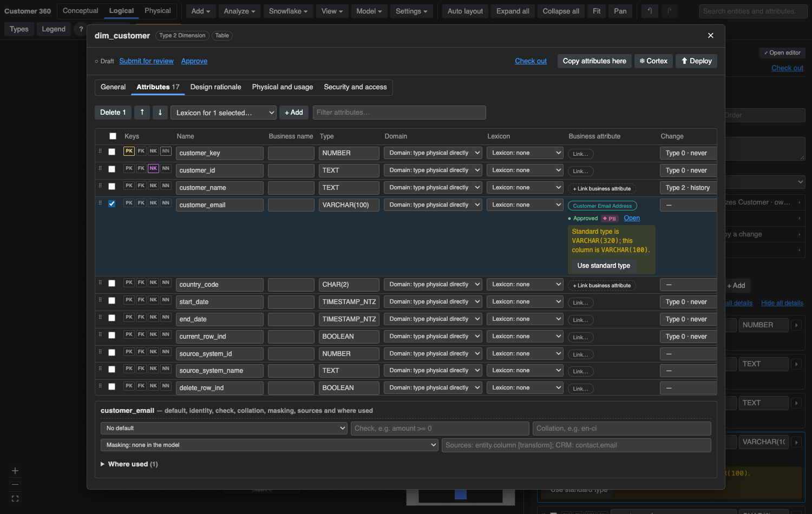Check the customer_id row checkbox

tap(112, 169)
